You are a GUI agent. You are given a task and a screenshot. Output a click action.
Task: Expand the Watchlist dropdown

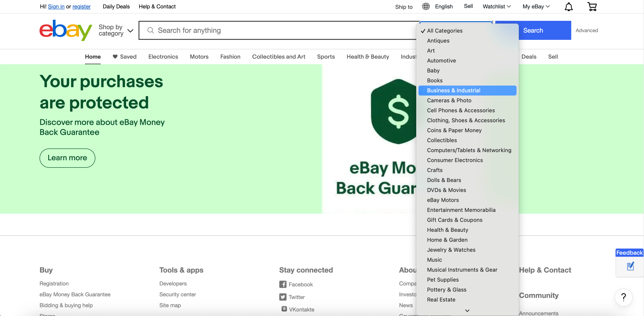(x=496, y=7)
